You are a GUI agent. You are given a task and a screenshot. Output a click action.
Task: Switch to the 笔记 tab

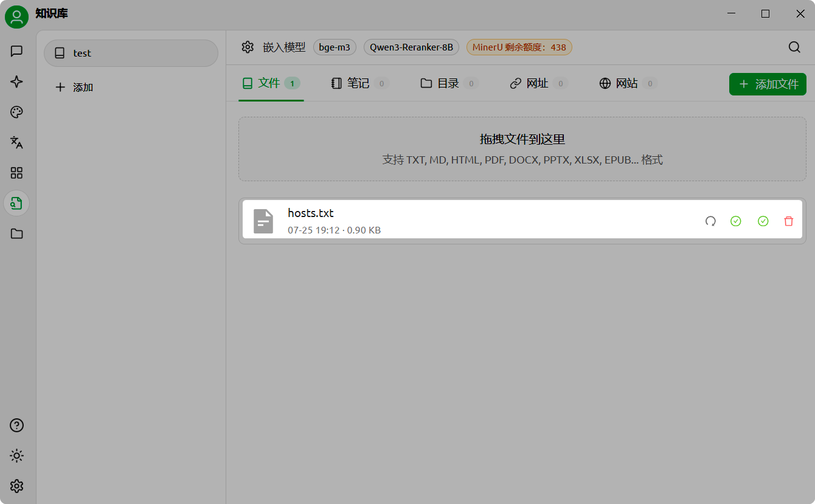[x=359, y=83]
